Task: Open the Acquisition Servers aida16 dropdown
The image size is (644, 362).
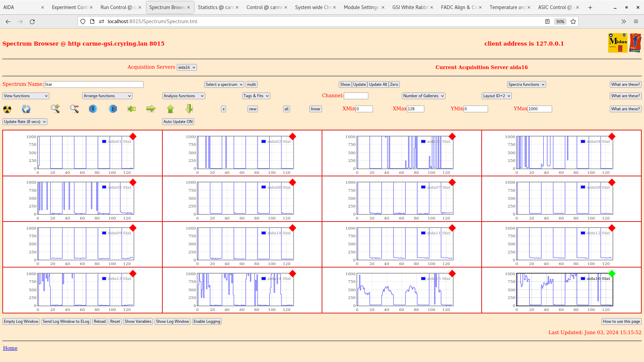Action: pyautogui.click(x=186, y=67)
